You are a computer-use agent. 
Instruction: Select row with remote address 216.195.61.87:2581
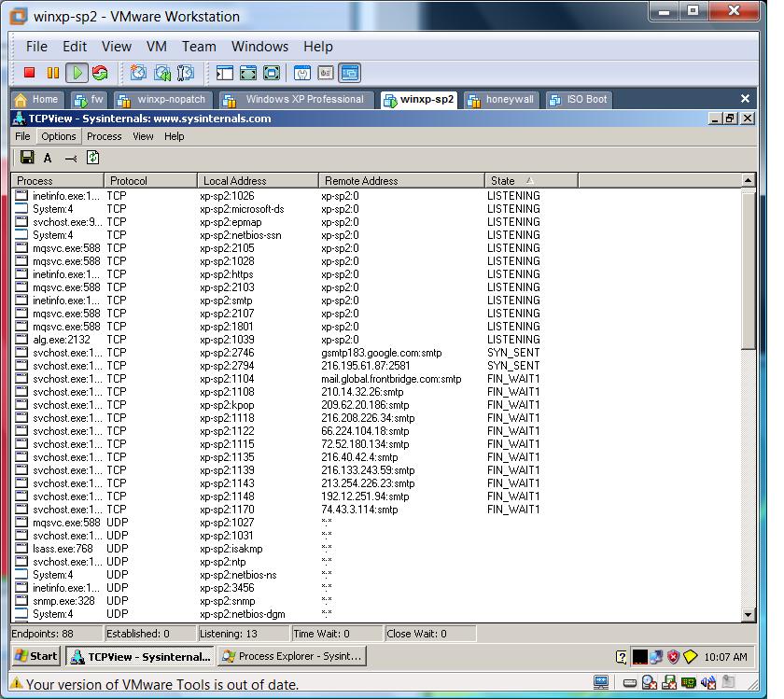(x=376, y=366)
